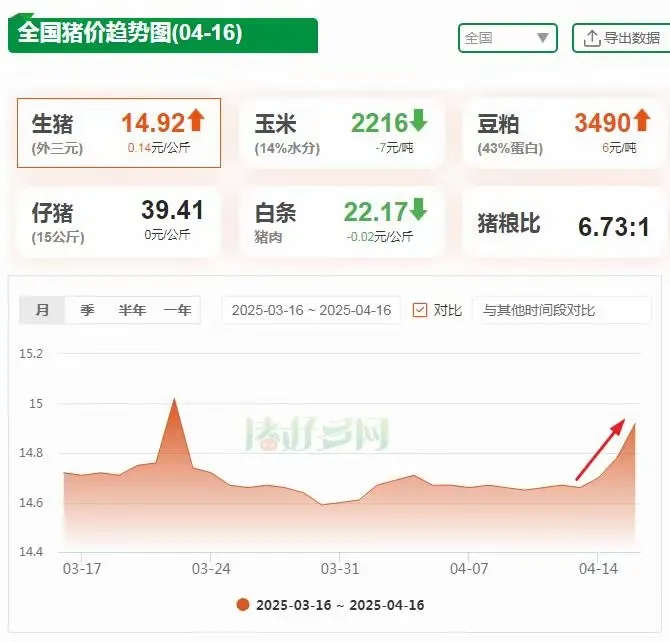This screenshot has height=642, width=670.
Task: Click the 导出数据 export button
Action: (x=621, y=38)
